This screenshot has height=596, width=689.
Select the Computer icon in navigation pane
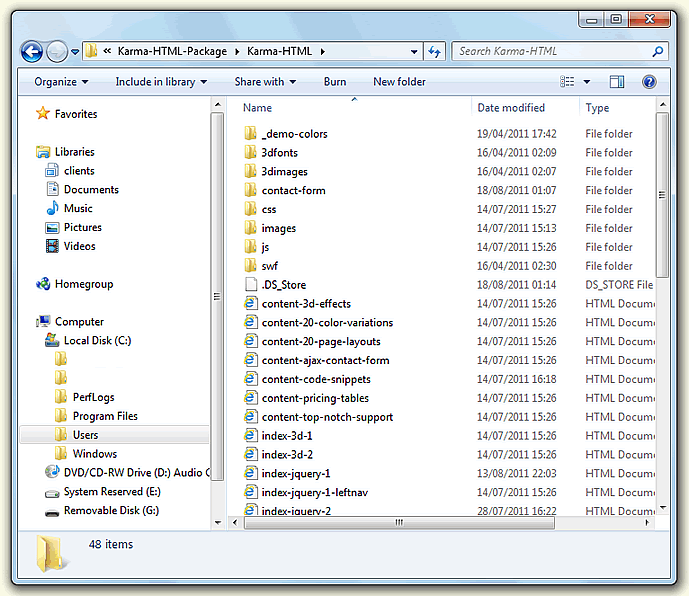[x=43, y=321]
